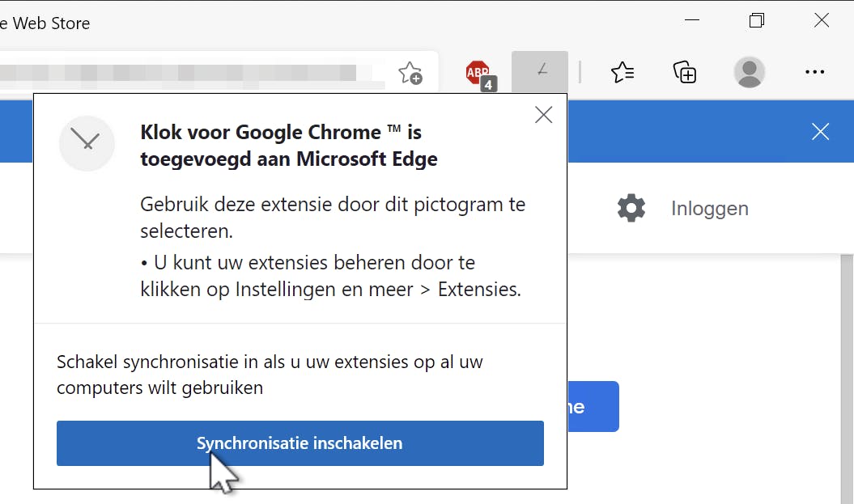The width and height of the screenshot is (854, 504).
Task: Open the Collections icon
Action: coord(685,73)
